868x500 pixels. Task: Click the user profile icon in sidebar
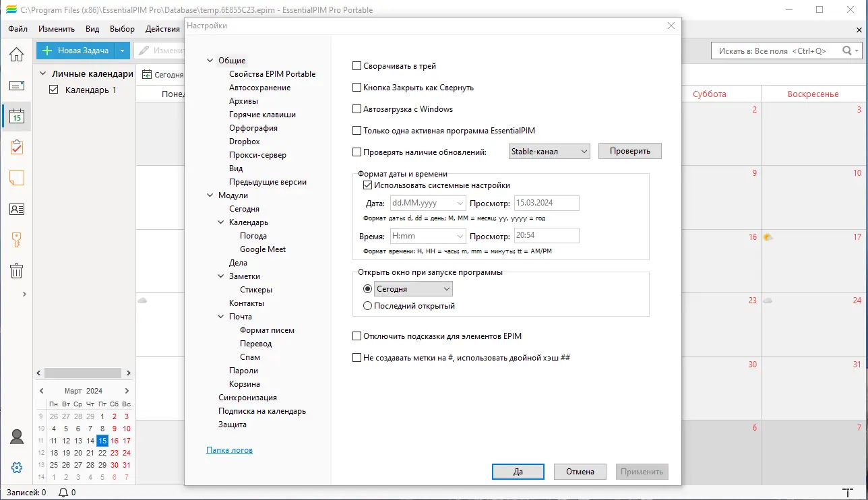(17, 437)
